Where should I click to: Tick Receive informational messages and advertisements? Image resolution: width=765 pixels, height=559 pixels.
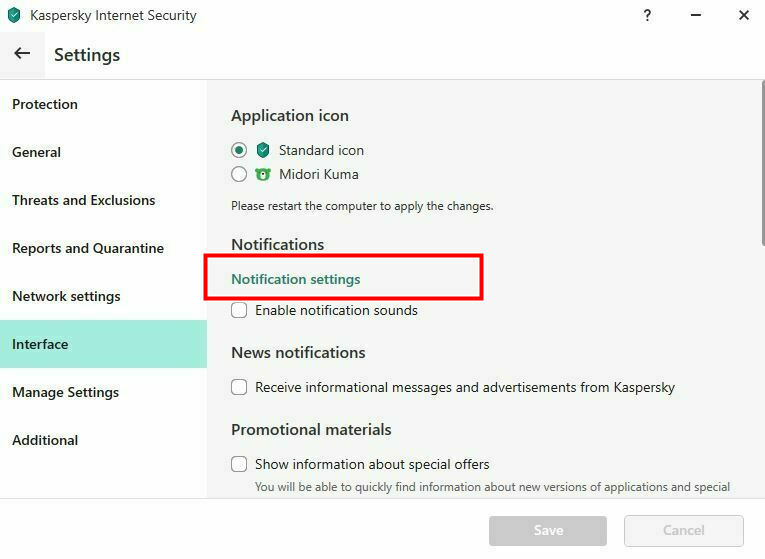point(239,387)
